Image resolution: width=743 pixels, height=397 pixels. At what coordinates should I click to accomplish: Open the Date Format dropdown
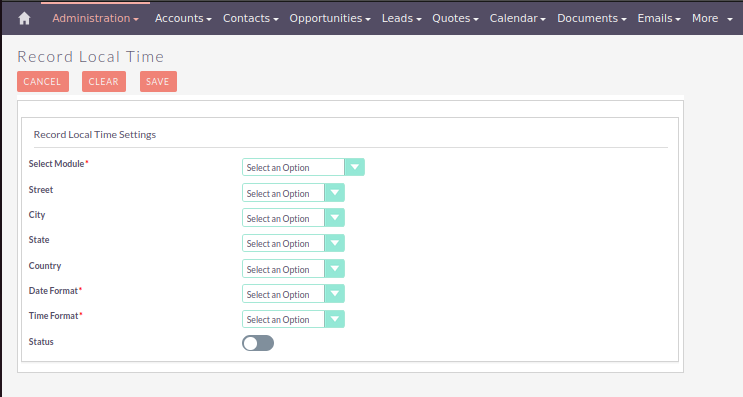[293, 294]
